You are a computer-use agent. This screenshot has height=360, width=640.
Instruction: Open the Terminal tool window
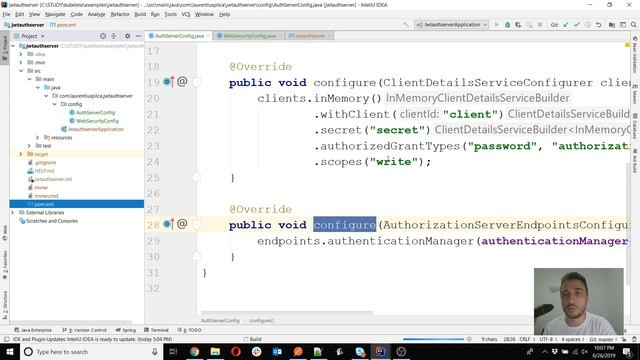click(x=156, y=330)
